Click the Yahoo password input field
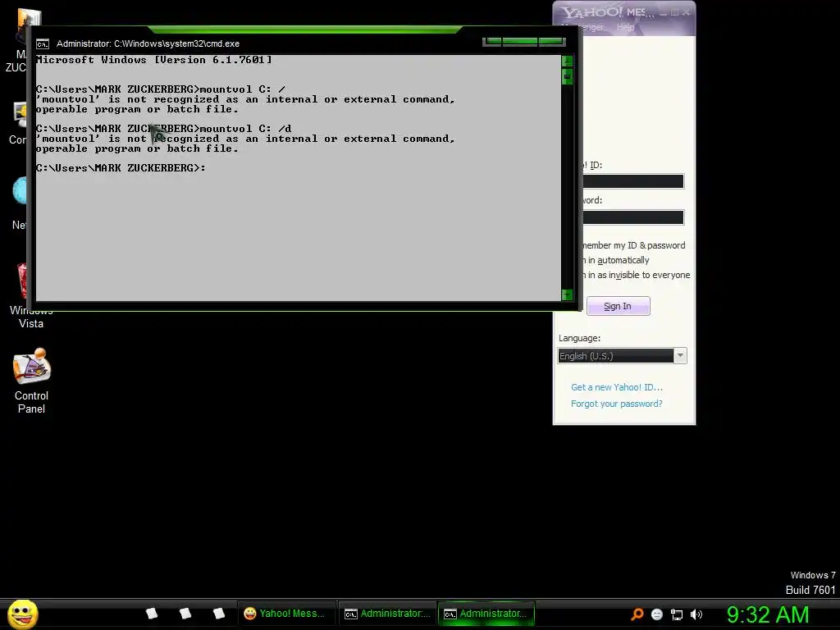The image size is (840, 630). point(632,217)
